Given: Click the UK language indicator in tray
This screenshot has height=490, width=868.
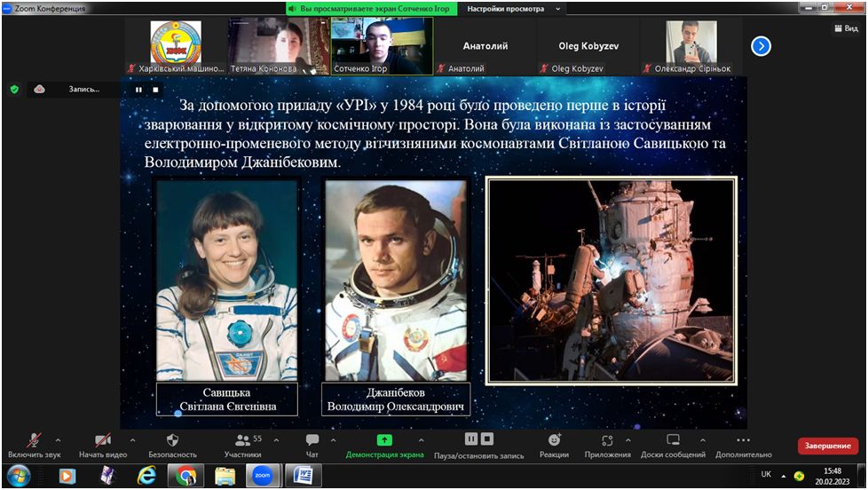Looking at the screenshot, I should [766, 475].
